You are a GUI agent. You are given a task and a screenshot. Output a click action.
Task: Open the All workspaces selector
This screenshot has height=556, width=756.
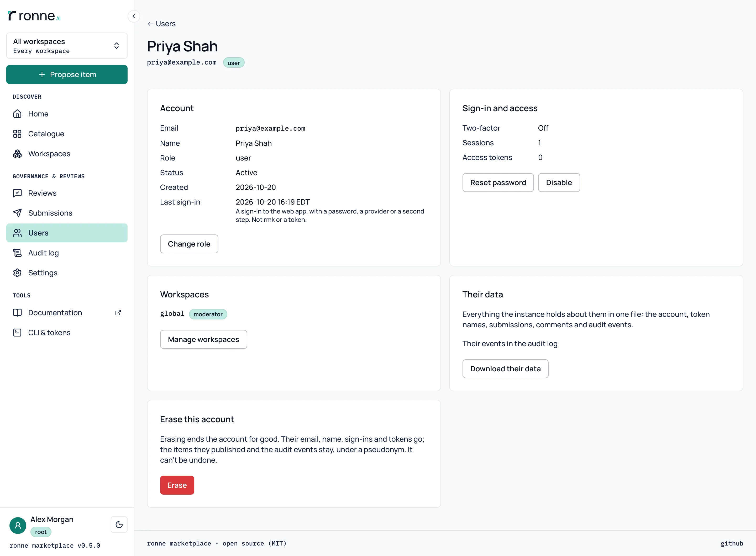point(67,45)
